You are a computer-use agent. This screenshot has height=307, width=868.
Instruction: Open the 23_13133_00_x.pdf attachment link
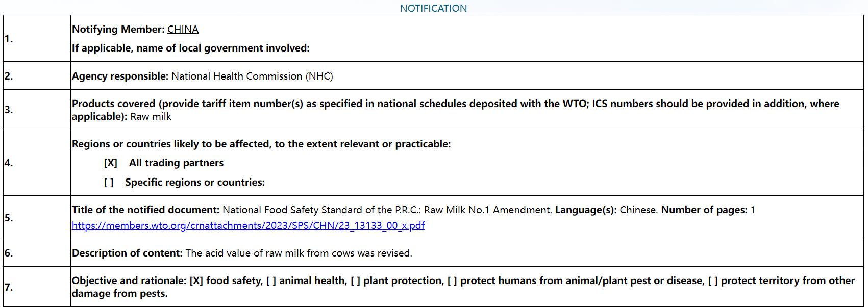tap(248, 225)
